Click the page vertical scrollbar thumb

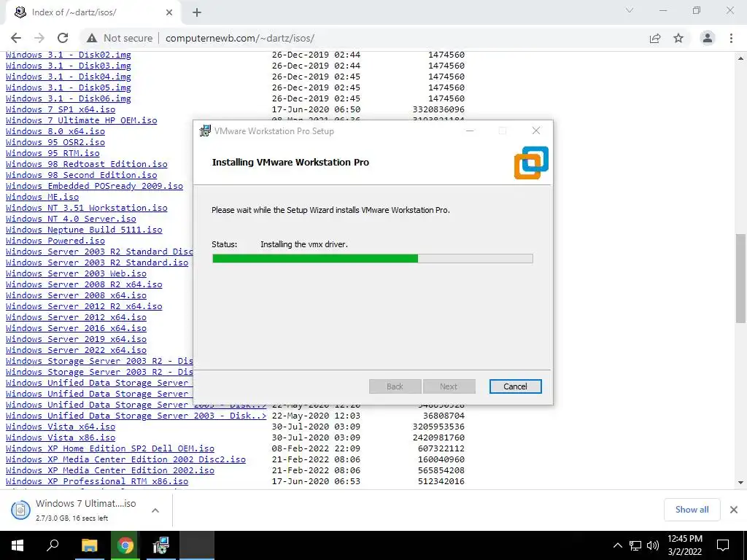coord(740,278)
